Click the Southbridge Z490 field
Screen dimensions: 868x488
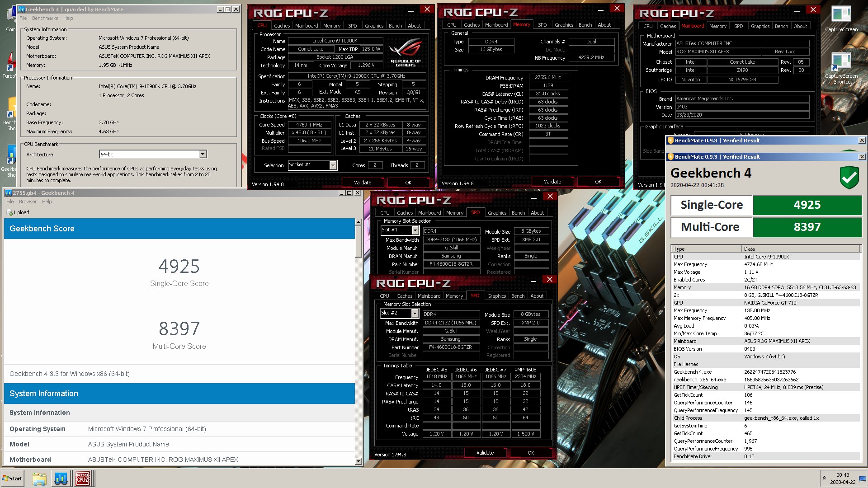pyautogui.click(x=742, y=70)
